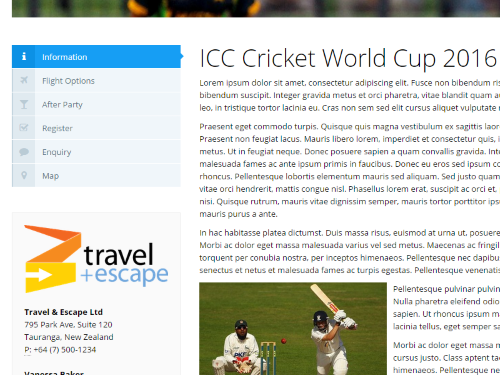Click the cocktail glass After Party icon

coord(24,104)
